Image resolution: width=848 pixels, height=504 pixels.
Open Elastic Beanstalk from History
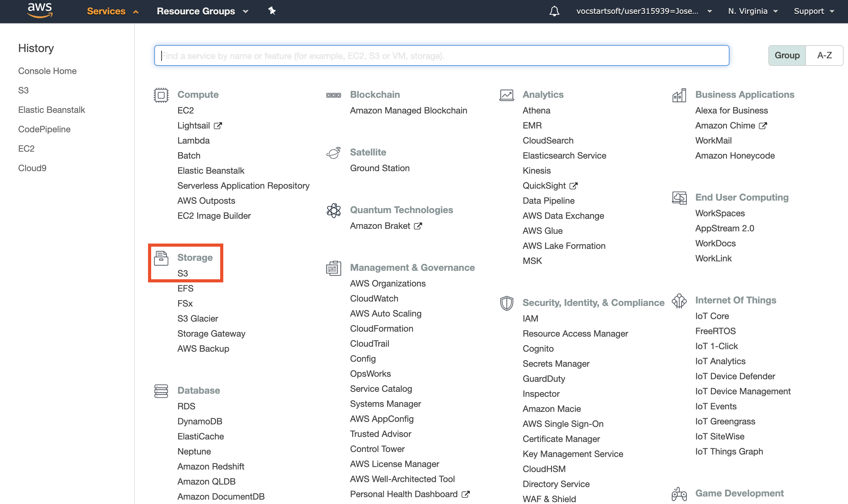pos(52,110)
